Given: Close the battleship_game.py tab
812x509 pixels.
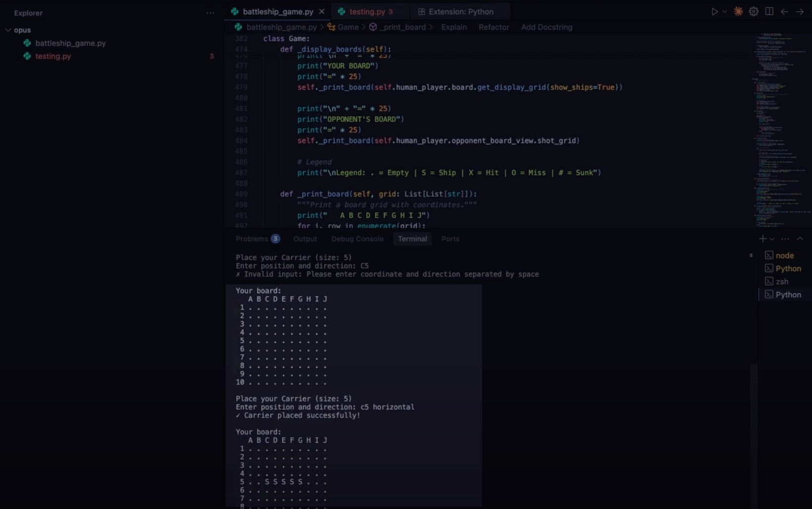Looking at the screenshot, I should [322, 11].
